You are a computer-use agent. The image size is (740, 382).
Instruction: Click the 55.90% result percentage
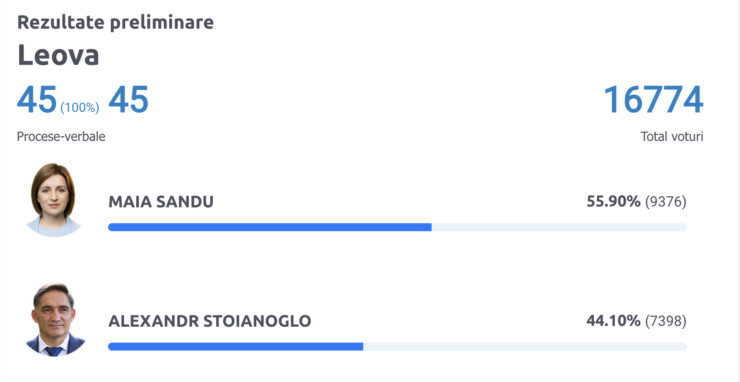tap(613, 202)
